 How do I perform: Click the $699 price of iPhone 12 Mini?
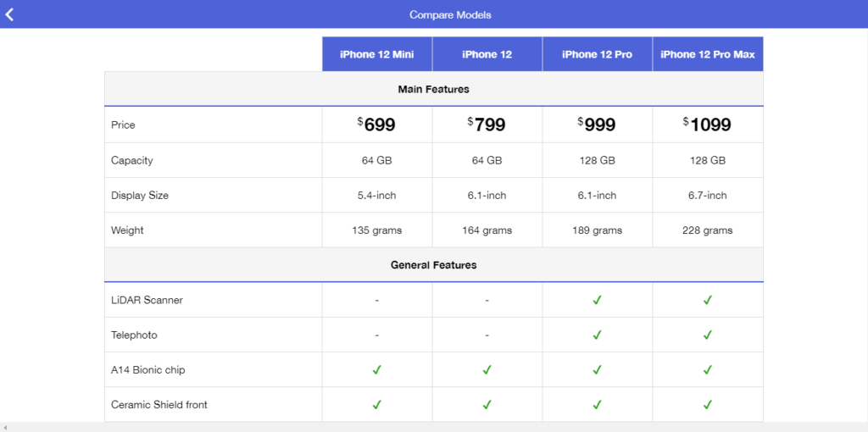[x=376, y=125]
